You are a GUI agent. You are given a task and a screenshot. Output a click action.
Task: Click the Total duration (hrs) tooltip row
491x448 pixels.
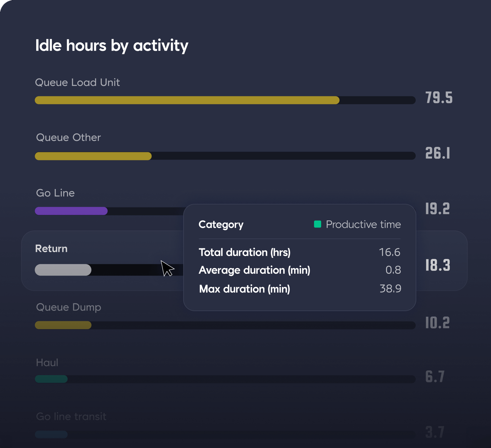[x=300, y=252]
